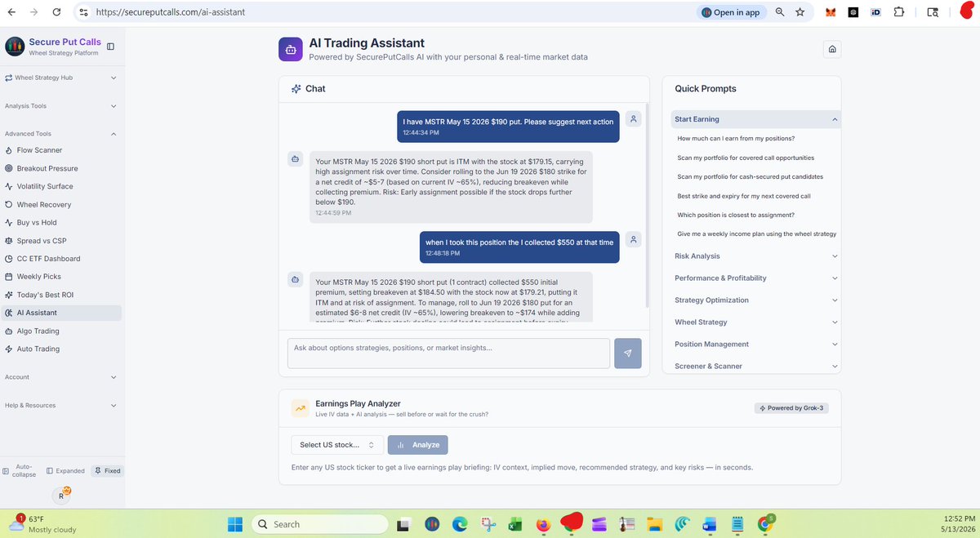Expand Performance & Profitability prompt group
980x538 pixels.
(x=755, y=278)
